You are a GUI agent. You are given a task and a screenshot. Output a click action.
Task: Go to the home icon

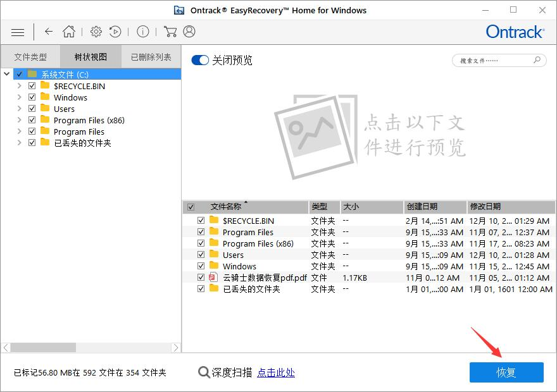(x=69, y=32)
